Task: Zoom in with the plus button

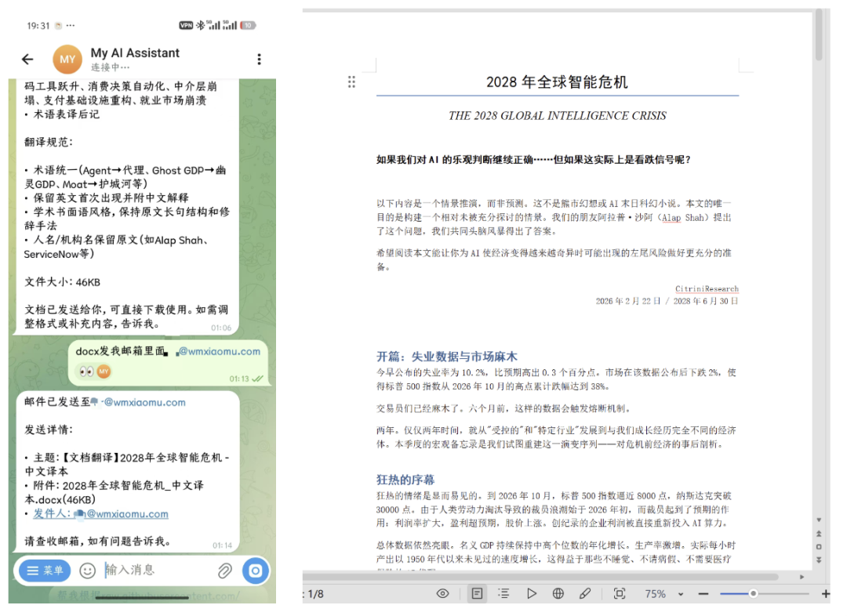Action: [x=825, y=594]
